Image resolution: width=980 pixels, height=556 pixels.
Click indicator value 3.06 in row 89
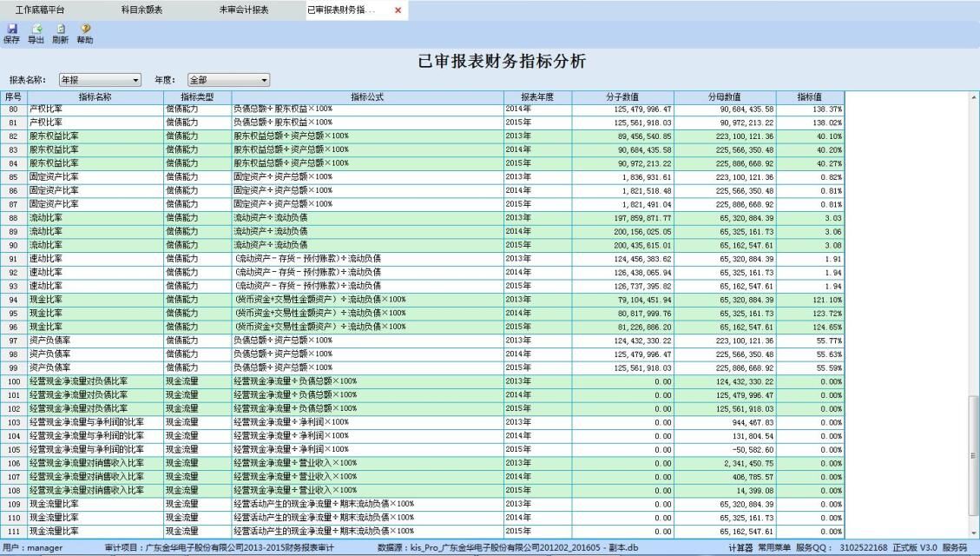833,232
